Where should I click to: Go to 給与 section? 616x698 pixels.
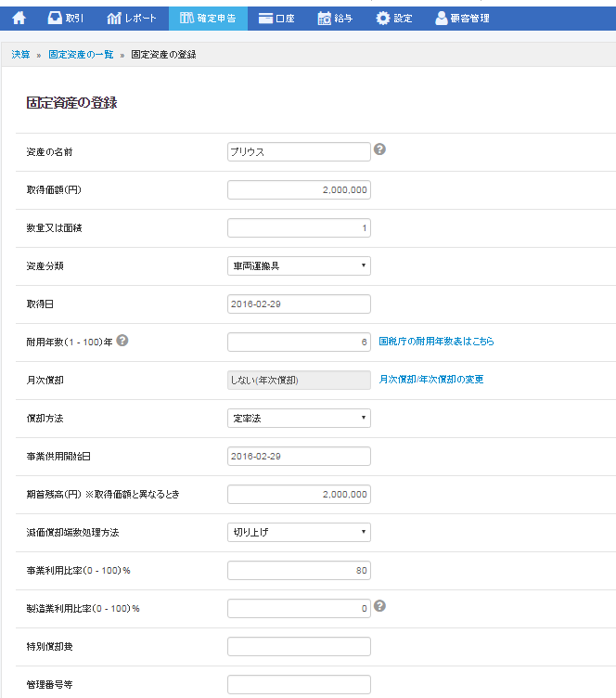[x=335, y=18]
